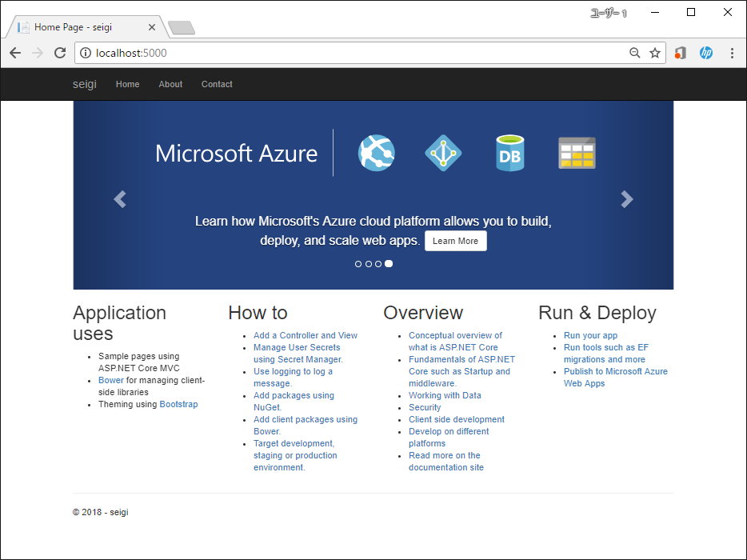Click the browser back arrow button

pos(15,53)
